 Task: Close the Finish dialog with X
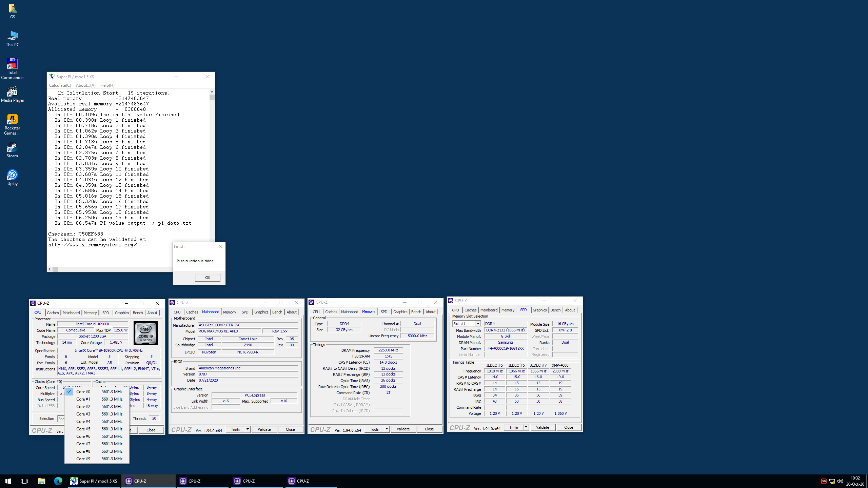tap(220, 246)
